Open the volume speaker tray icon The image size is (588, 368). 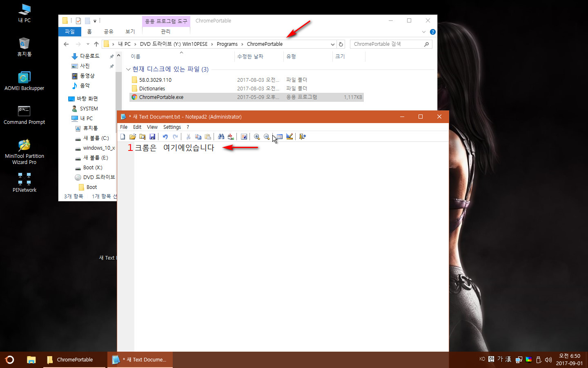click(548, 360)
